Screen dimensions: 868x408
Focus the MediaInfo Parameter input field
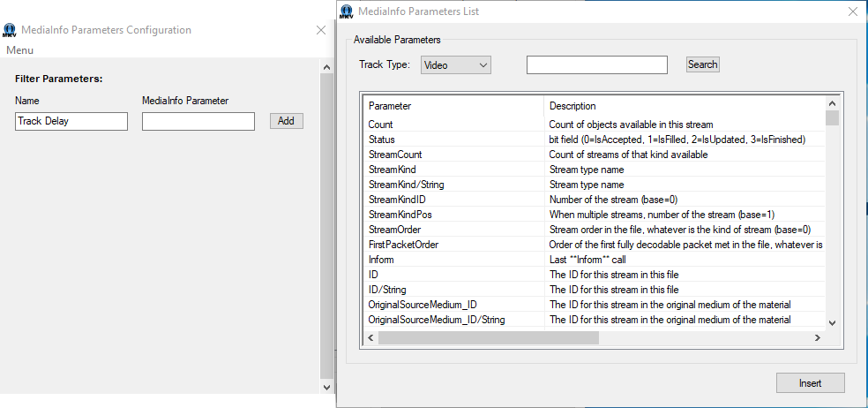point(198,121)
